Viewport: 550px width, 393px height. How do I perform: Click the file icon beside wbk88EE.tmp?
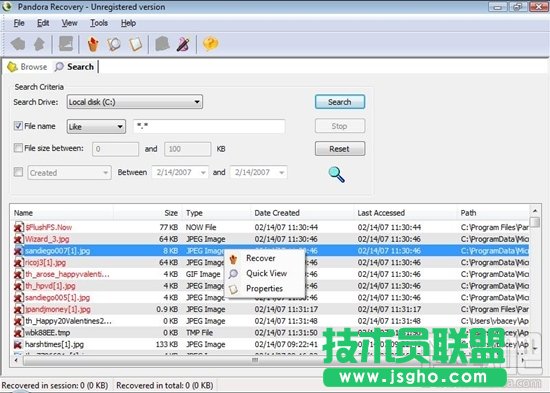click(x=19, y=333)
